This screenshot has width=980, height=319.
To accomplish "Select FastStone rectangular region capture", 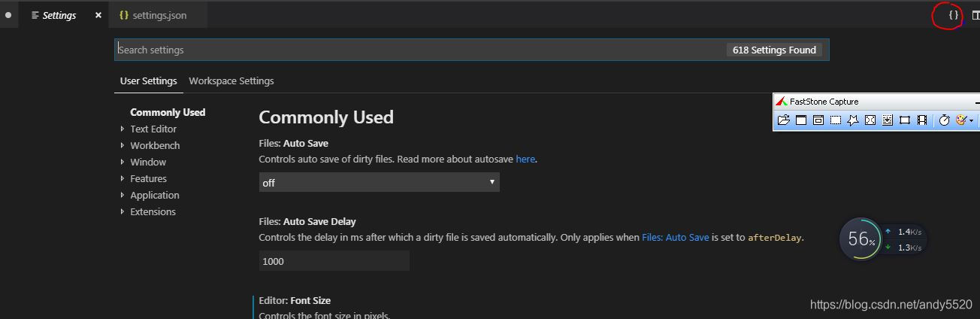I will pyautogui.click(x=836, y=120).
